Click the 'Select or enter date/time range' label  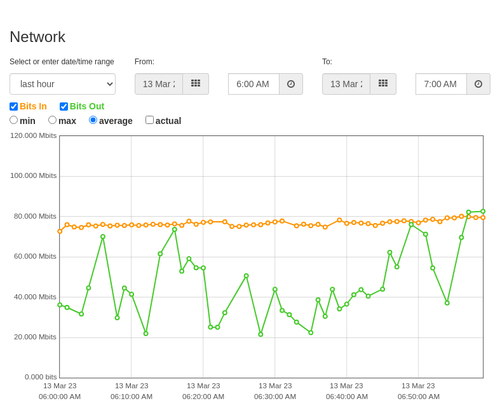click(62, 62)
